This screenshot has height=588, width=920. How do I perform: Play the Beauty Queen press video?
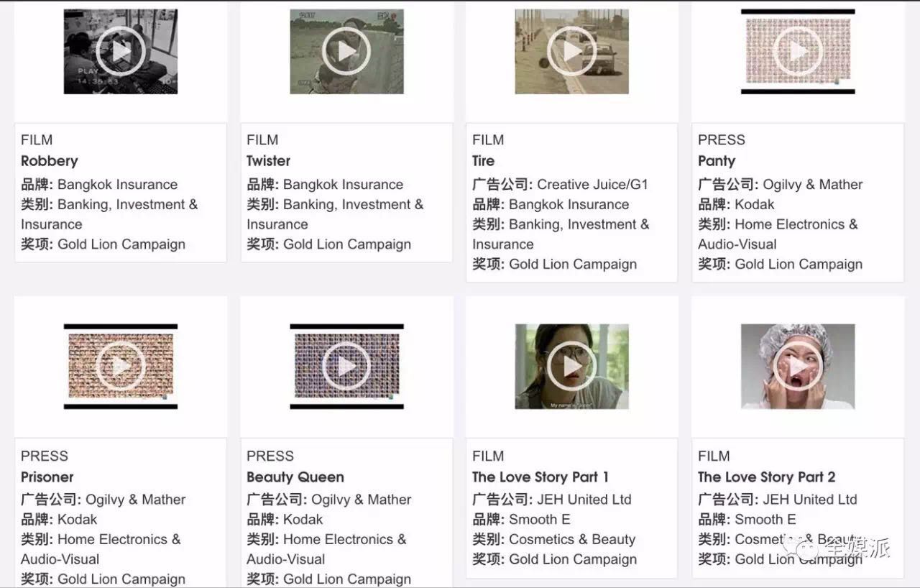[346, 367]
